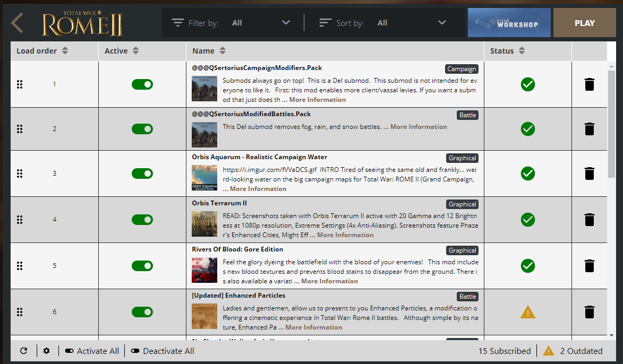This screenshot has width=623, height=364.
Task: Open settings with the gear icon
Action: [x=47, y=351]
